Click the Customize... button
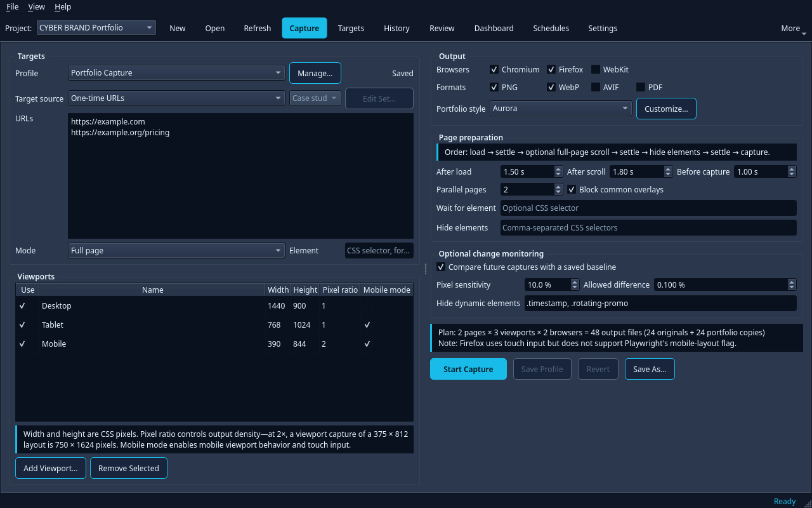This screenshot has height=508, width=812. 666,109
